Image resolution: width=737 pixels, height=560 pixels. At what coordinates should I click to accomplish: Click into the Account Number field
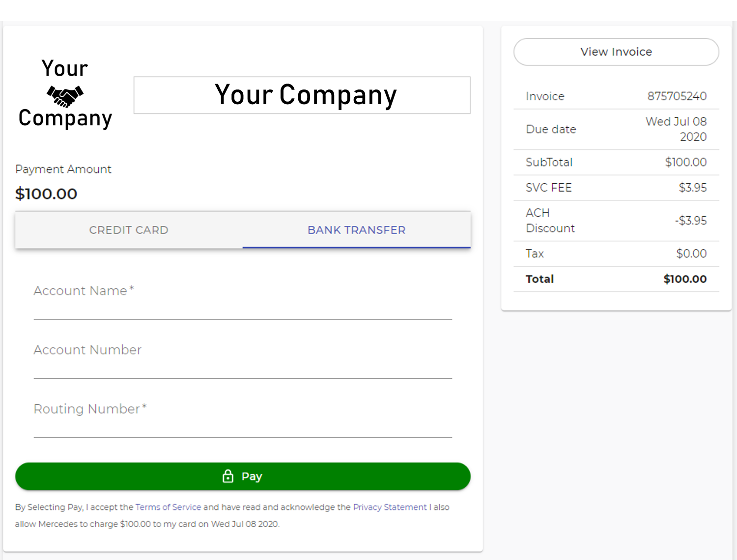tap(243, 361)
